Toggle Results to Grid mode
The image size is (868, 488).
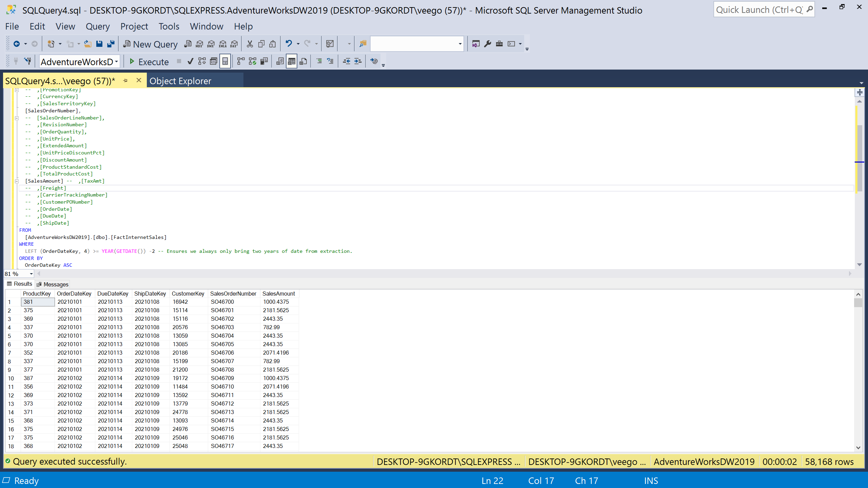pyautogui.click(x=292, y=61)
